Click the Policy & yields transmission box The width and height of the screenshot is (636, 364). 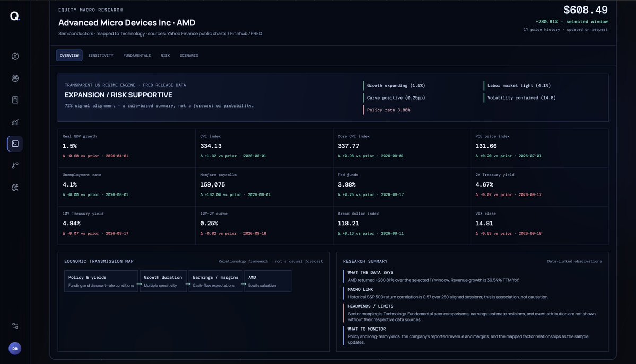click(x=101, y=281)
